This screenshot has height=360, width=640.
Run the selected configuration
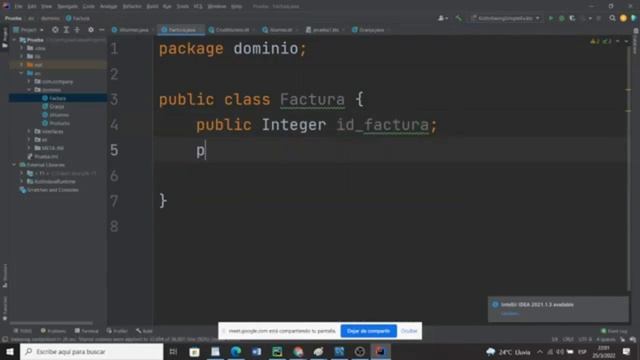tap(551, 18)
